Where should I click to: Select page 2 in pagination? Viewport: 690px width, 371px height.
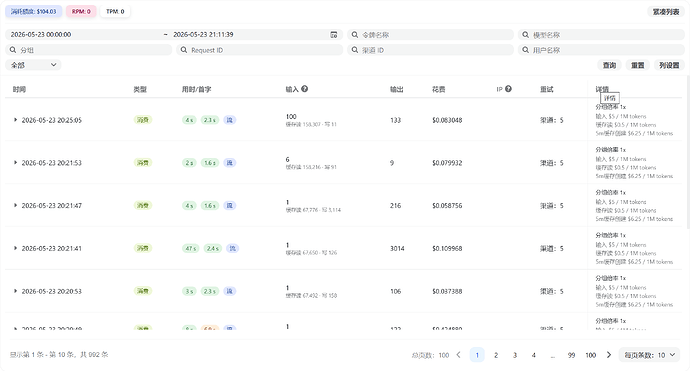point(496,355)
